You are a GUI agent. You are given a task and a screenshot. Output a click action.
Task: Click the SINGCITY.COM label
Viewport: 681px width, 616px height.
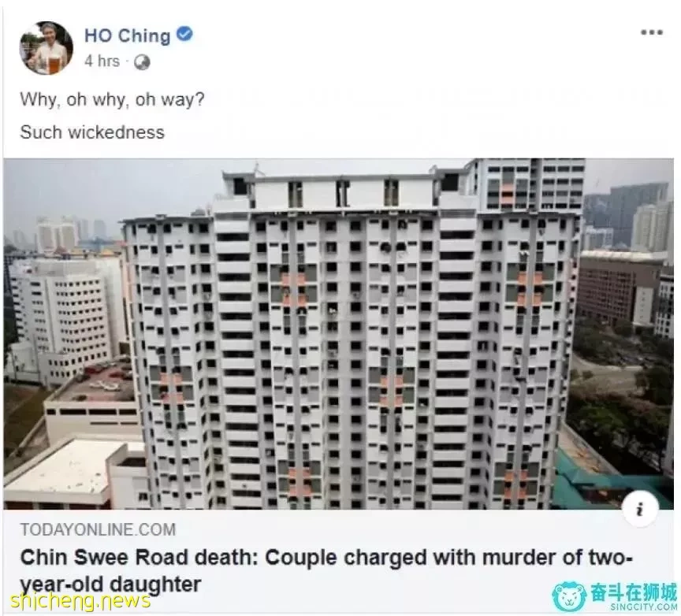click(643, 607)
